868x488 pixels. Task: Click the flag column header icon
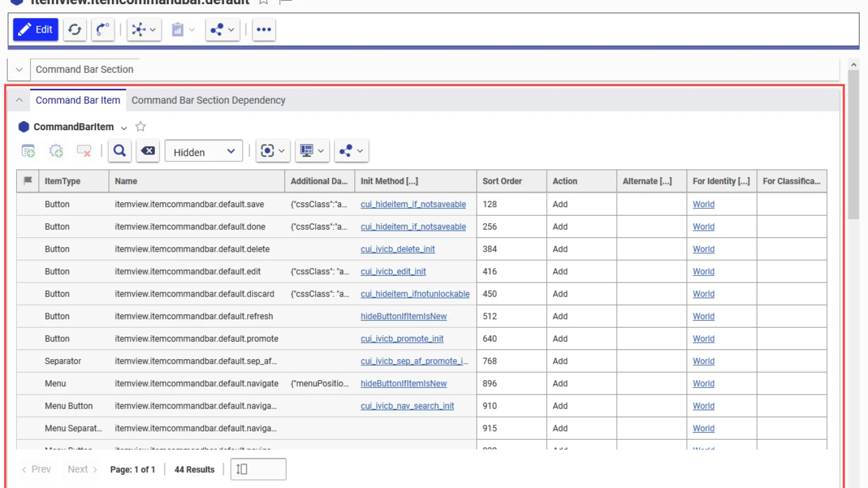(28, 181)
